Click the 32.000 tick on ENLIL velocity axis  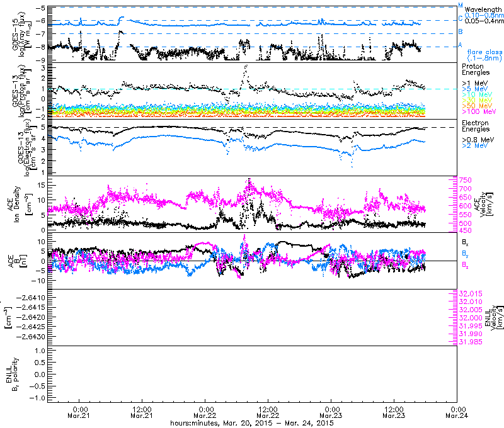click(x=471, y=318)
